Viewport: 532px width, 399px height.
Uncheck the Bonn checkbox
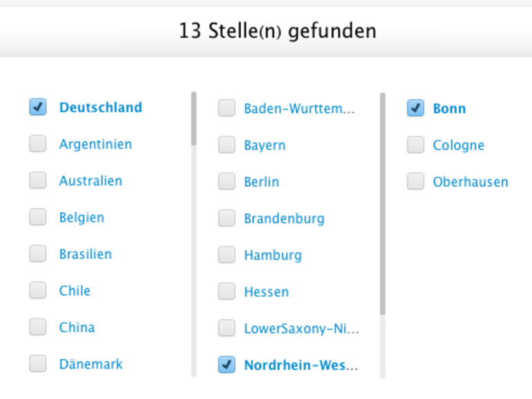coord(415,108)
